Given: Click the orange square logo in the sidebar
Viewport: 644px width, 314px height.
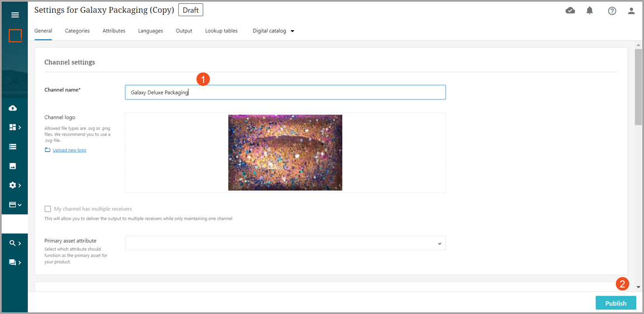Looking at the screenshot, I should (x=15, y=36).
